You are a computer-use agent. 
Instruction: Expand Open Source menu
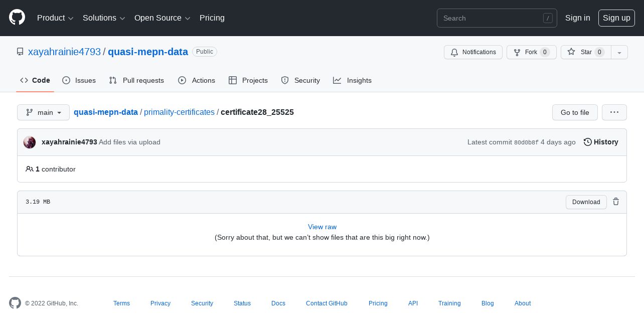(163, 18)
